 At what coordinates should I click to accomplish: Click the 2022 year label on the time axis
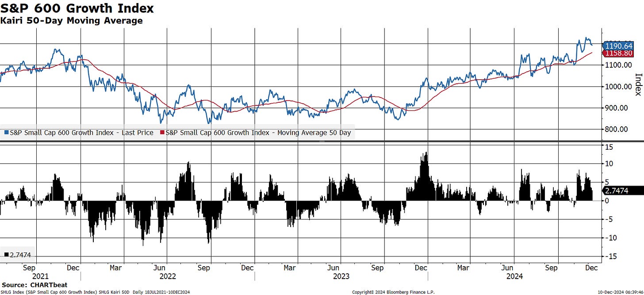[x=168, y=276]
